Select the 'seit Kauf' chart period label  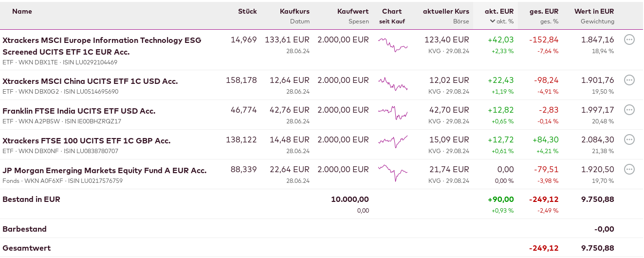392,21
